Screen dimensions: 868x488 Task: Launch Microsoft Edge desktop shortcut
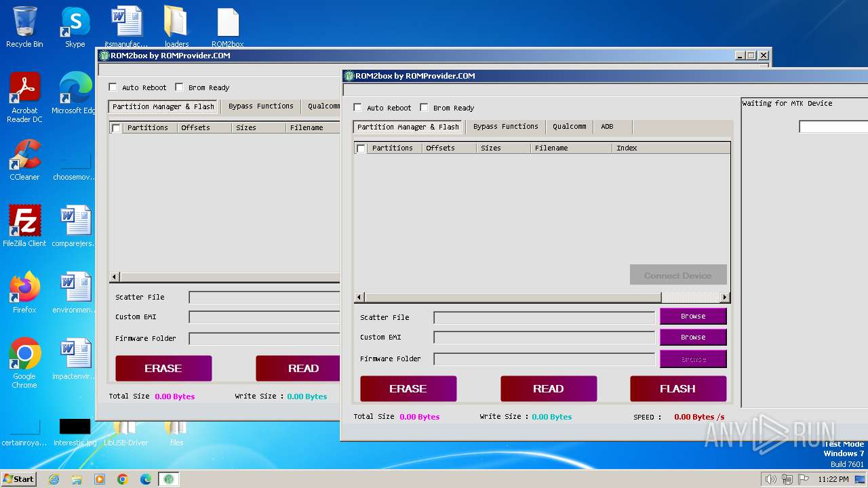(75, 94)
